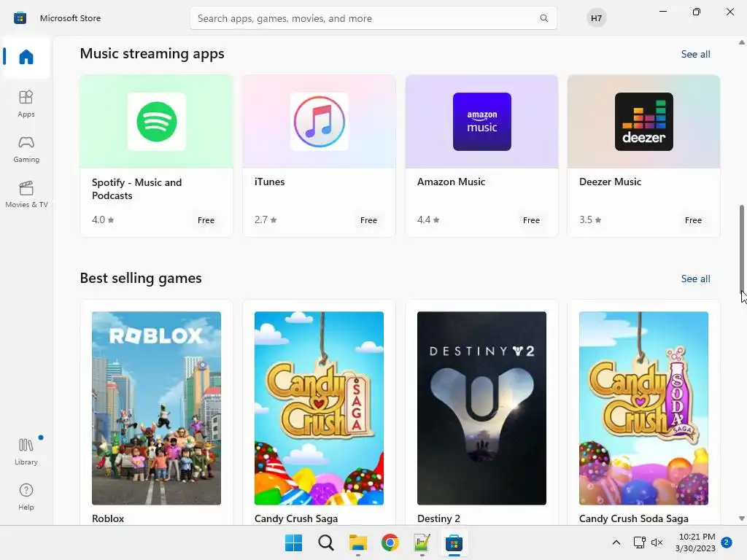Open the notification badge showing 2

727,542
